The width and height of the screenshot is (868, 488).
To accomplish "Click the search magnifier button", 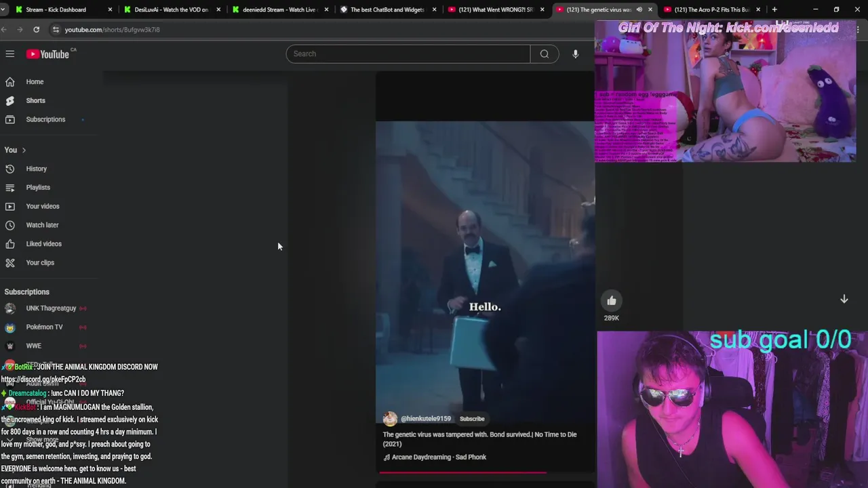I will [x=545, y=54].
